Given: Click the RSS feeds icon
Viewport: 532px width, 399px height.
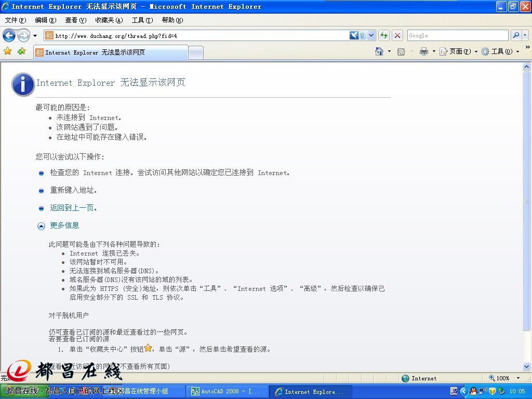Looking at the screenshot, I should click(401, 52).
